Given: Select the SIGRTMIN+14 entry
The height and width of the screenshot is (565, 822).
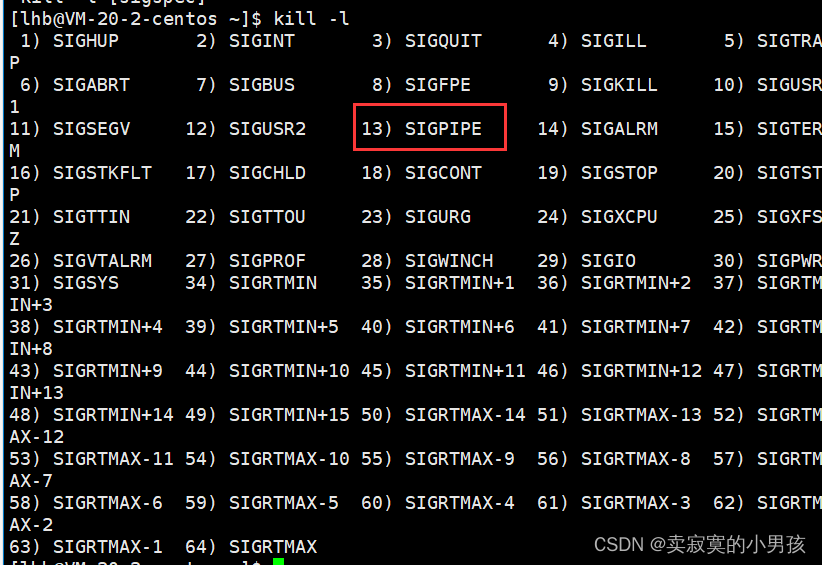Looking at the screenshot, I should point(113,415).
